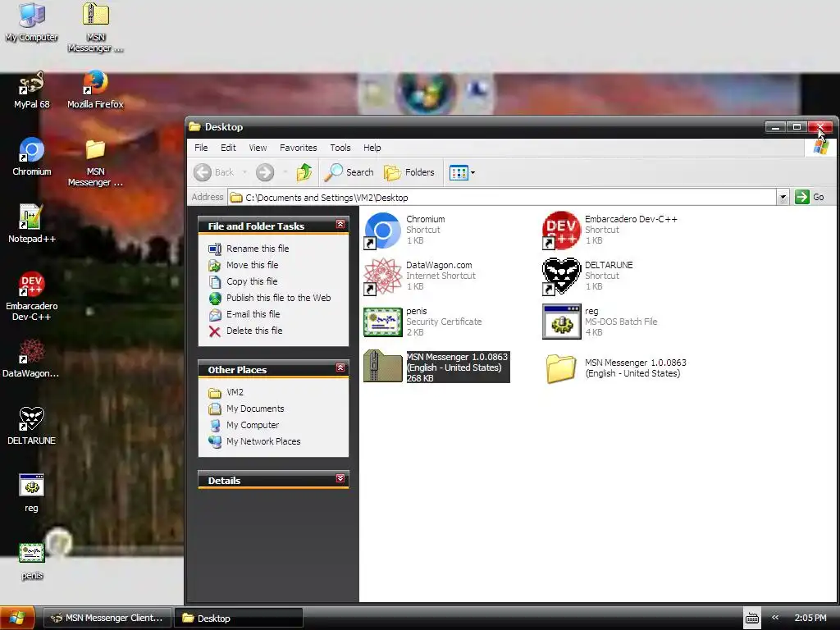840x630 pixels.
Task: Select the MSN Messenger folder on desktop
Action: click(95, 162)
